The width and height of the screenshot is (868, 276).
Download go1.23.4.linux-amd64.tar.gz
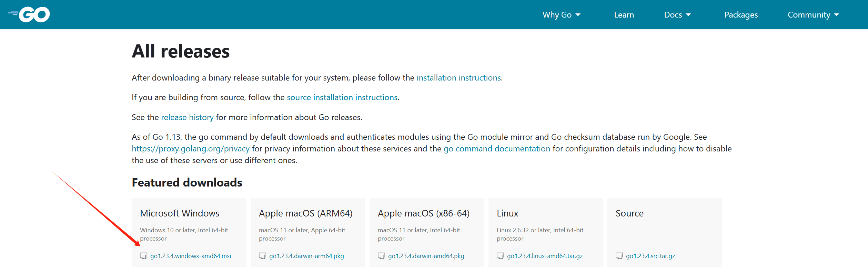(x=545, y=256)
